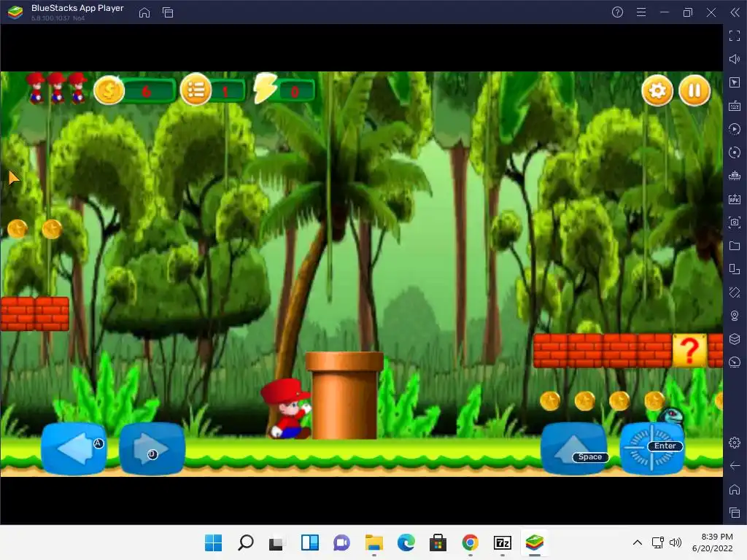Screen dimensions: 747x560
Task: Open the keyboard game controls icon
Action: [x=735, y=106]
